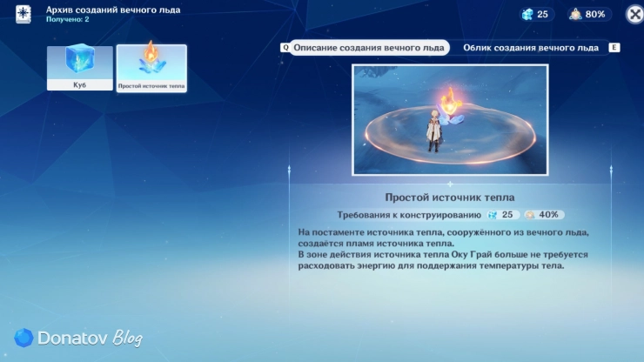Click the 40% energy requirement value
Screen dimensions: 644x362
coord(548,214)
